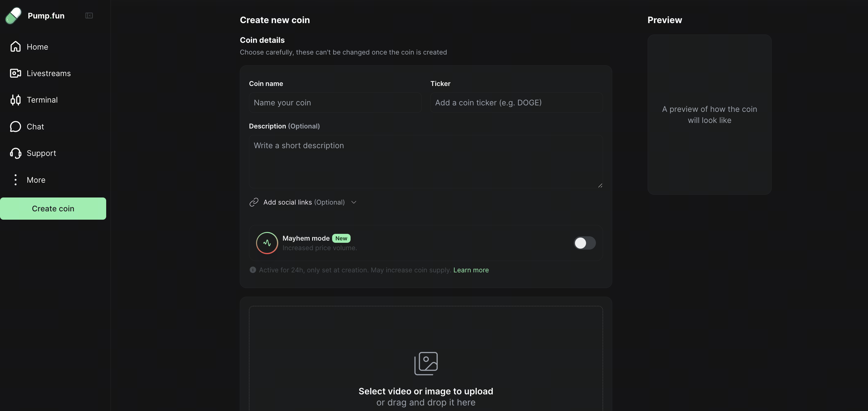Viewport: 868px width, 411px height.
Task: Expand the Add social links section
Action: point(353,202)
